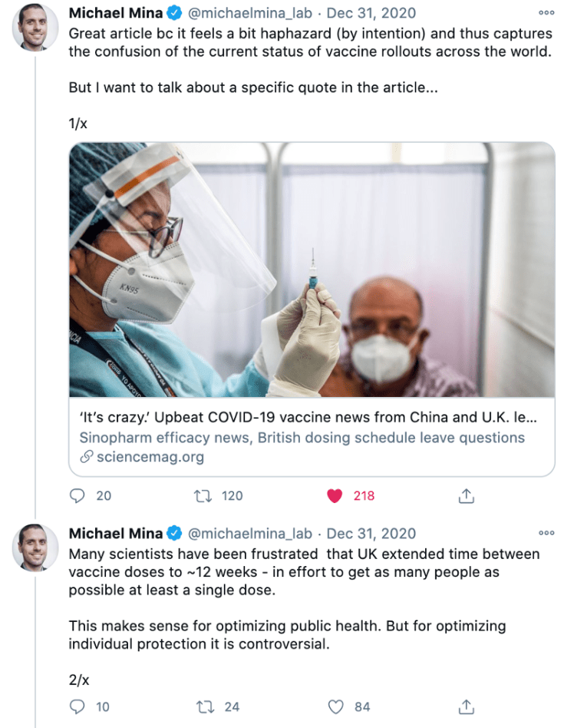Open more options on second tweet

pos(546,533)
